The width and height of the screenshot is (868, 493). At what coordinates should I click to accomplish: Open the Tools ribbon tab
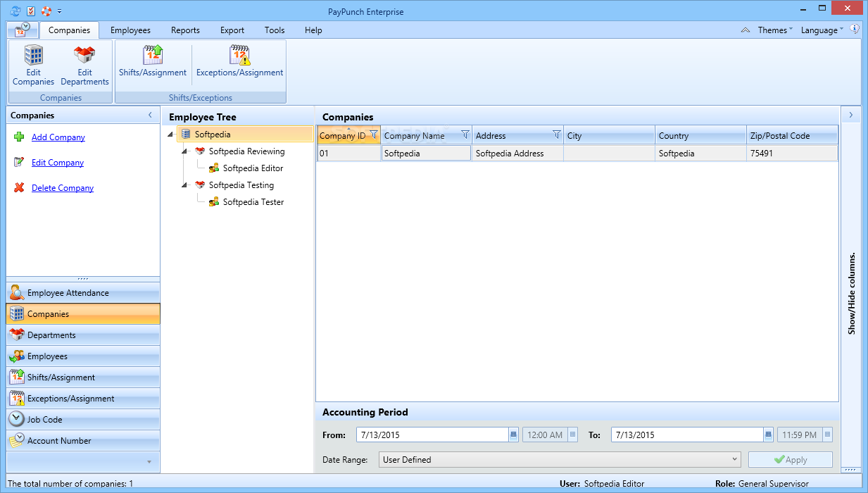point(275,30)
